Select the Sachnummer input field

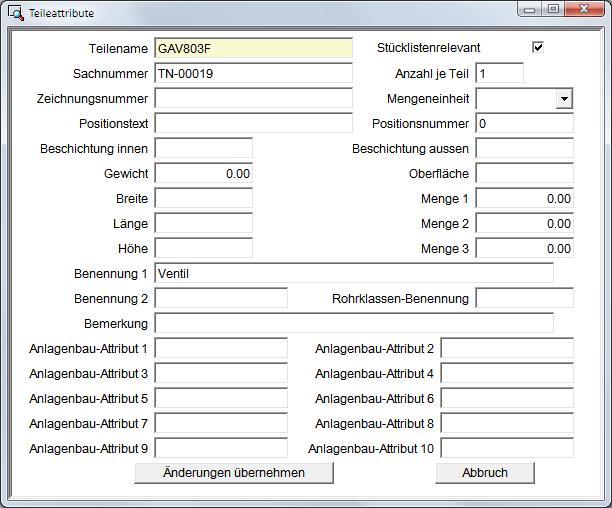tap(253, 73)
